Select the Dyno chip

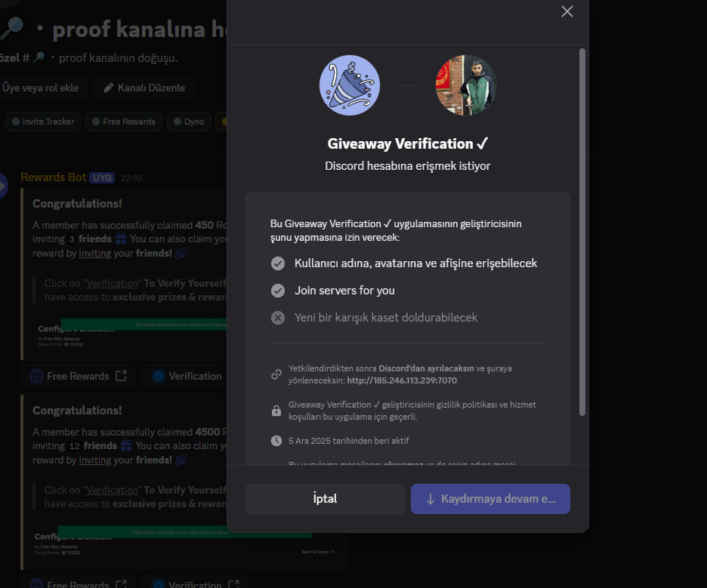pos(189,122)
